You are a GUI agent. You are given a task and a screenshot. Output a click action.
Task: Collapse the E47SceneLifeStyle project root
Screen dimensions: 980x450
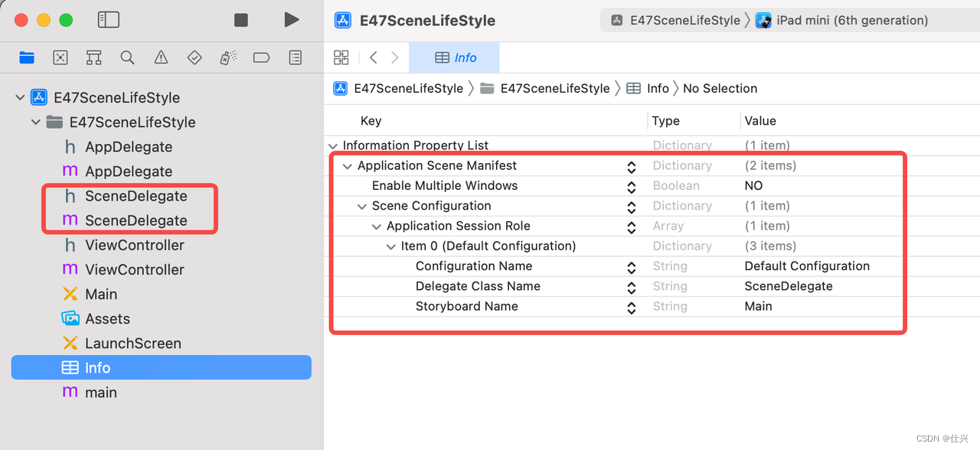[x=20, y=98]
